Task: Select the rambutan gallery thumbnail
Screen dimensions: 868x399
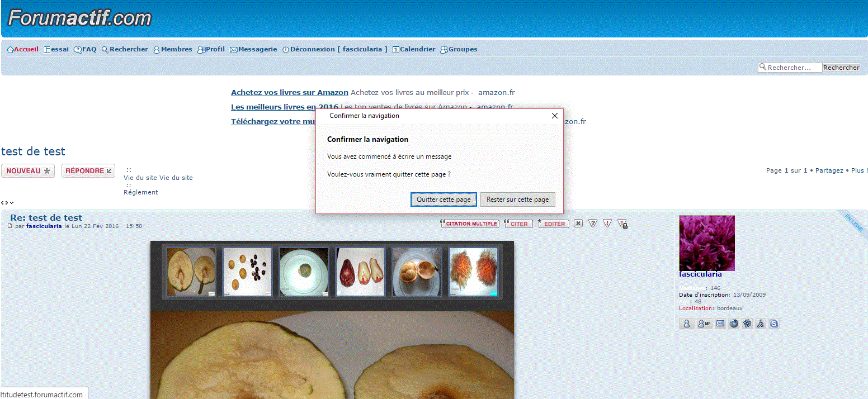Action: coord(473,272)
